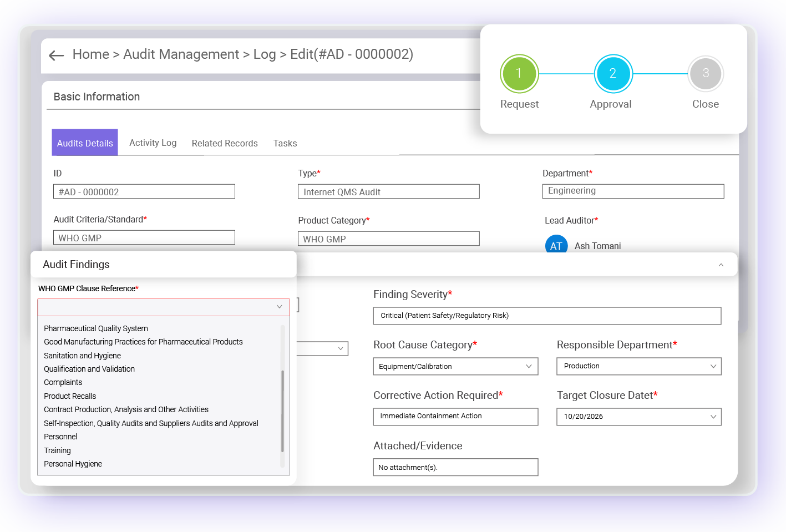Open the Tasks tab
The image size is (786, 532).
pyautogui.click(x=285, y=143)
